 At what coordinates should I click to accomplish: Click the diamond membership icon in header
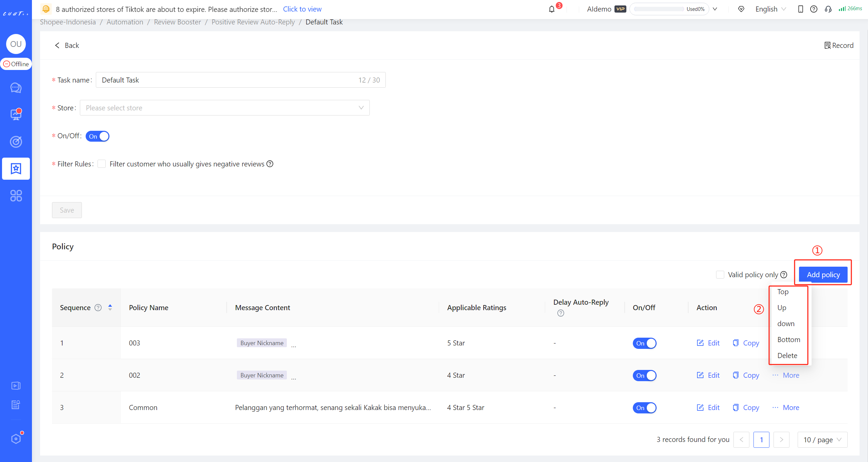[741, 9]
